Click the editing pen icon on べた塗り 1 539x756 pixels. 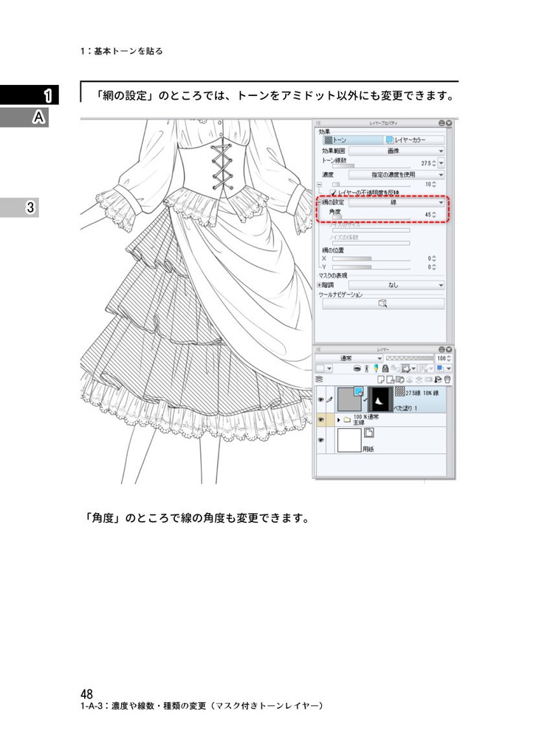(x=329, y=399)
